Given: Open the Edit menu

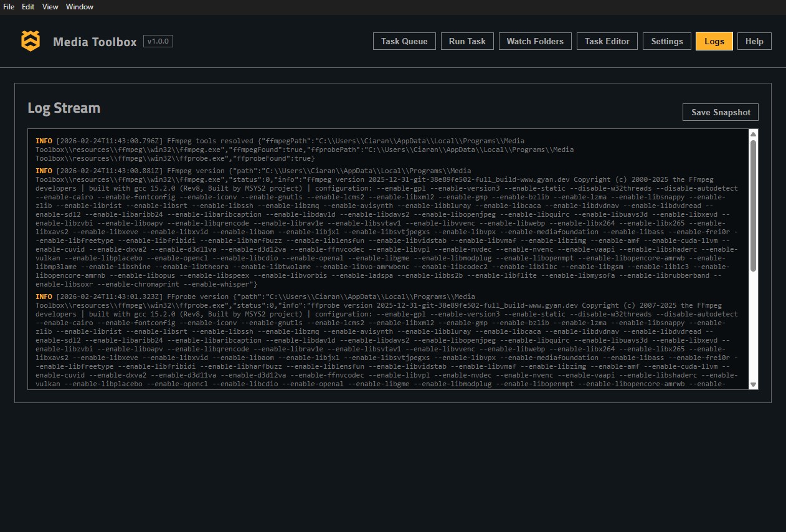Looking at the screenshot, I should coord(28,7).
